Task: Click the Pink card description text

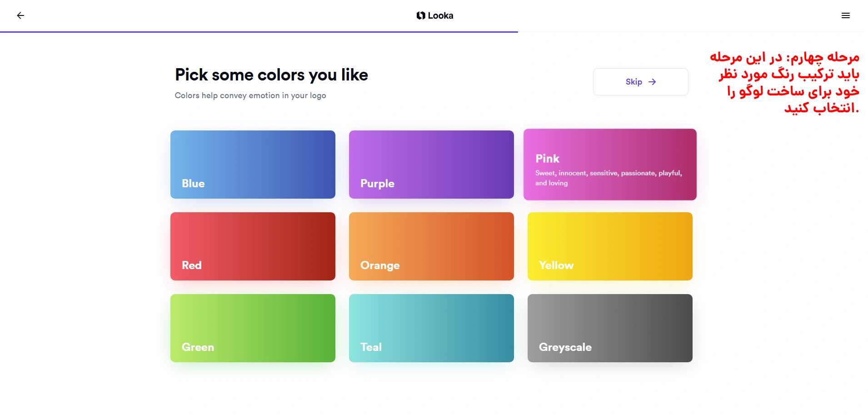Action: pyautogui.click(x=608, y=178)
